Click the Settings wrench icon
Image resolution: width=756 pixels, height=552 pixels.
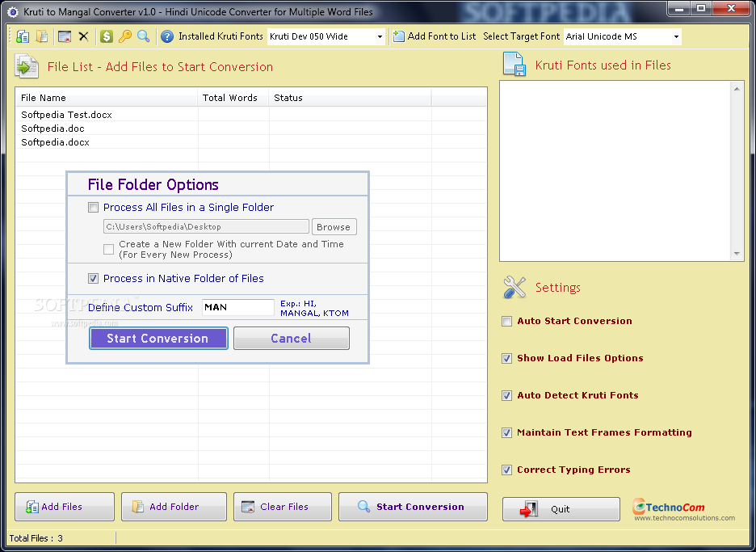(514, 287)
